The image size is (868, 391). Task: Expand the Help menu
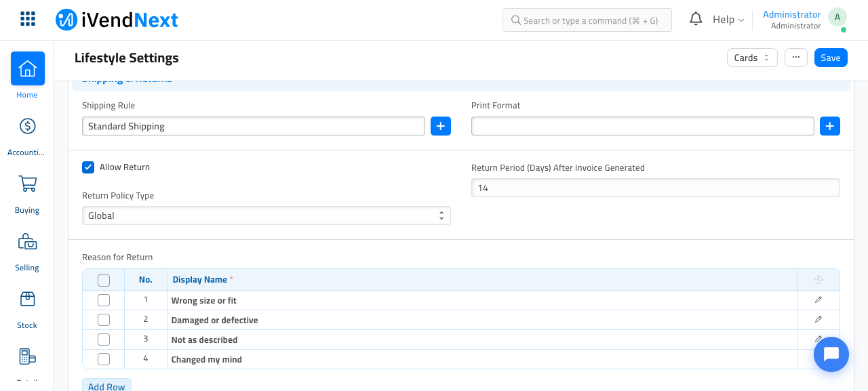[728, 20]
